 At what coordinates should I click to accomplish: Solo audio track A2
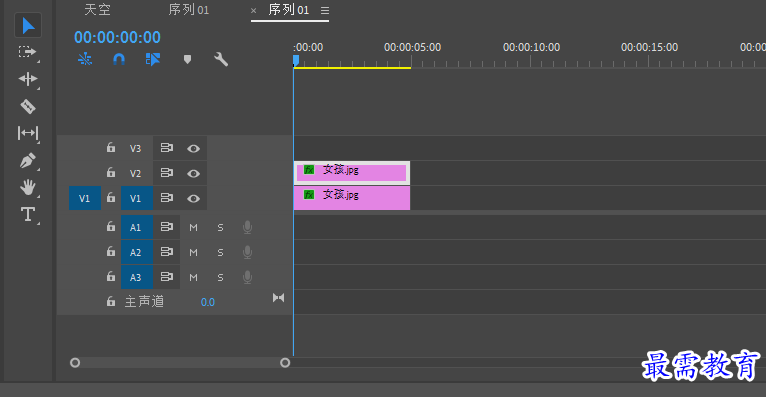point(220,252)
